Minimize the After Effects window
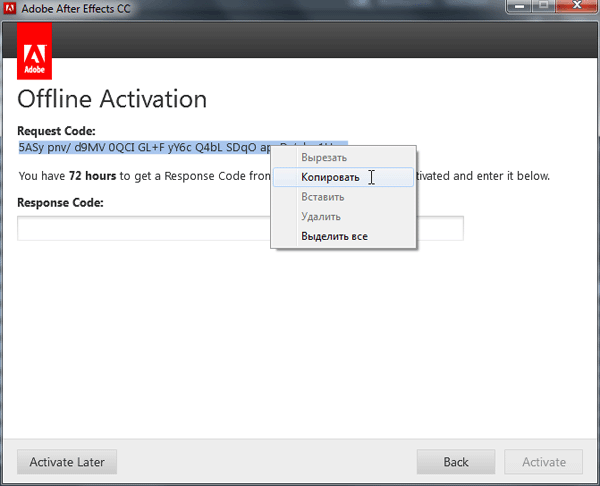Image resolution: width=600 pixels, height=486 pixels. [x=519, y=7]
